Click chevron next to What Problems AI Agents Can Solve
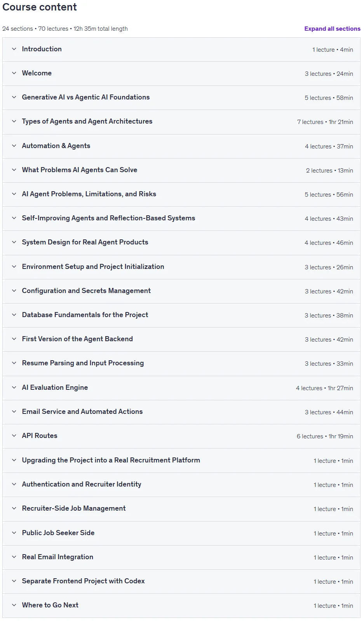The image size is (364, 621). pos(14,170)
